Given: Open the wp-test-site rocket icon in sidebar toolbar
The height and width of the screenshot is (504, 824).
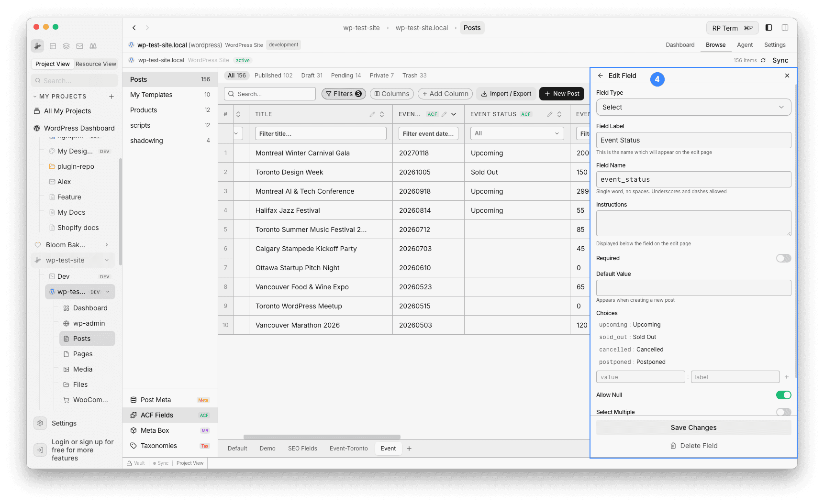Looking at the screenshot, I should pyautogui.click(x=37, y=46).
